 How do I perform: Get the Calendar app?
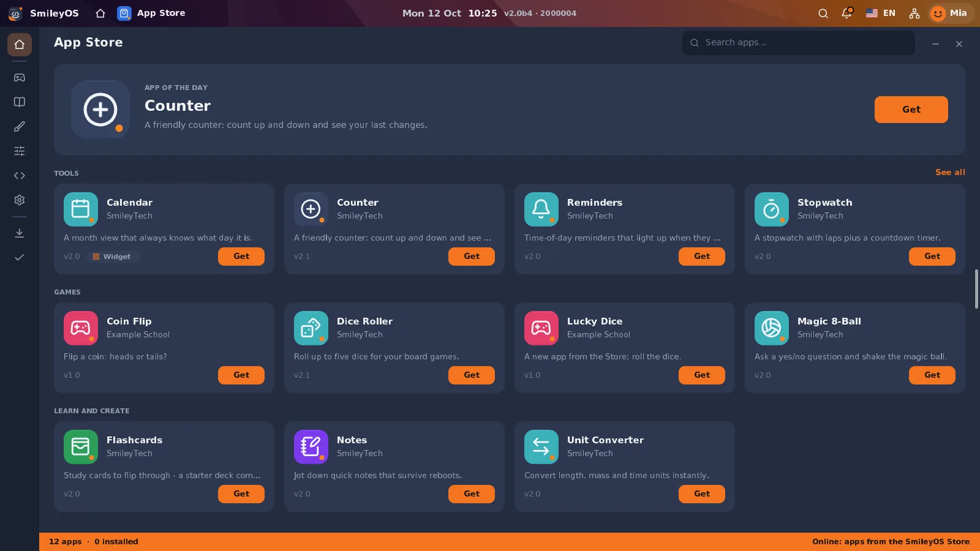[241, 257]
